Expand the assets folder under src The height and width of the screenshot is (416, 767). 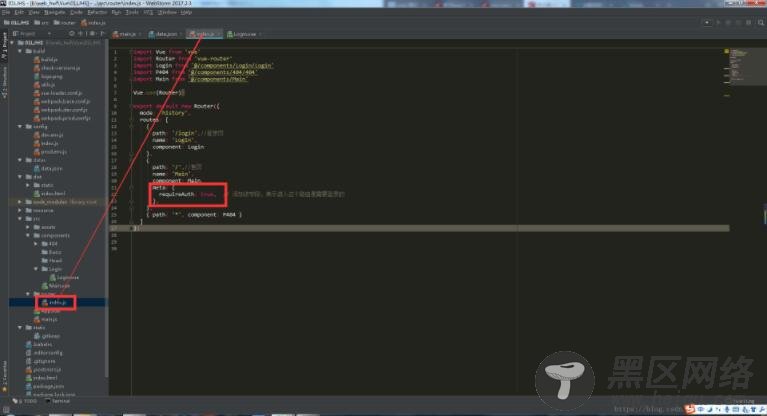(28, 227)
